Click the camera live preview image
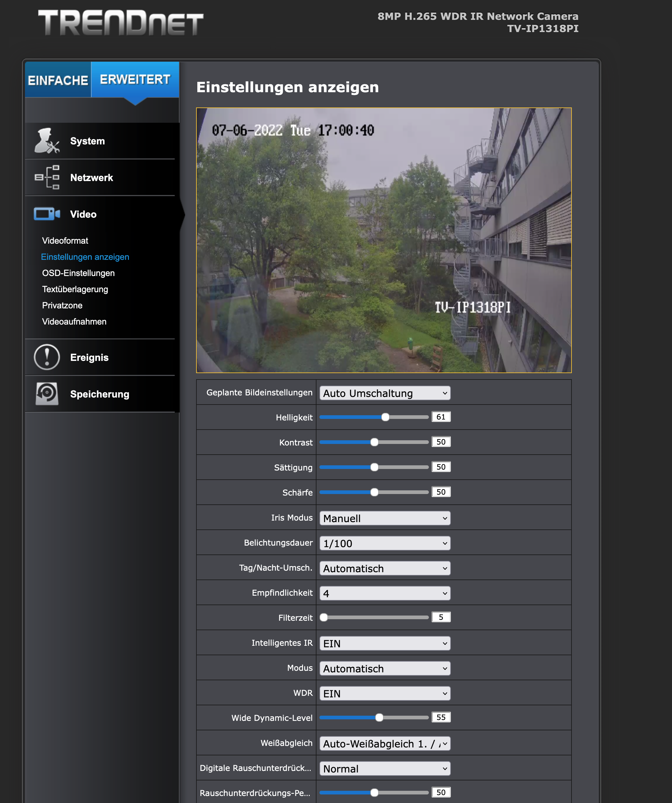This screenshot has height=803, width=672. tap(384, 240)
